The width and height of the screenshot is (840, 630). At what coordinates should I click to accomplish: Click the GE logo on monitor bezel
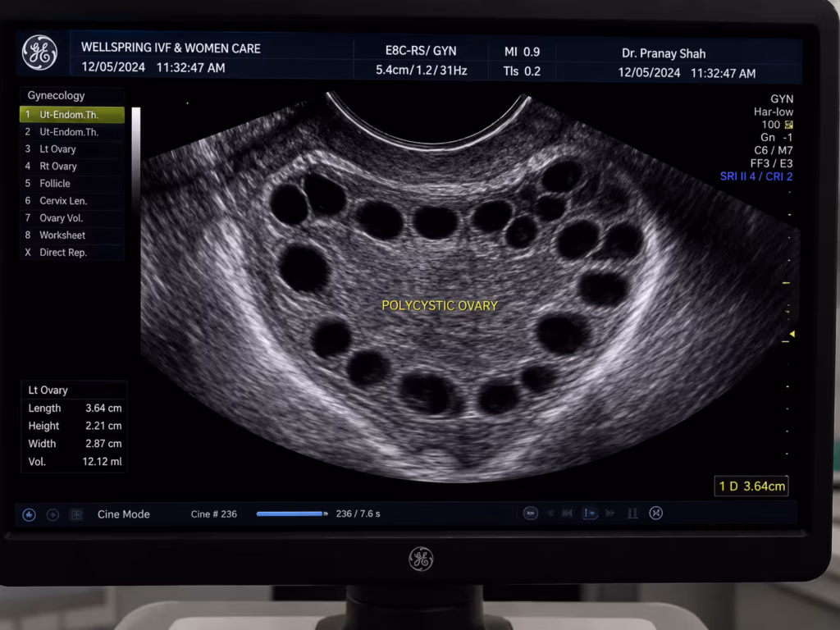421,559
